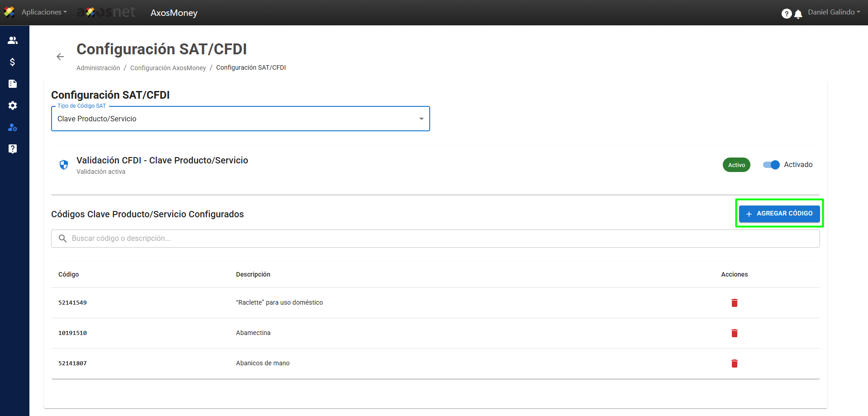Click the help circle icon in header

pos(786,14)
